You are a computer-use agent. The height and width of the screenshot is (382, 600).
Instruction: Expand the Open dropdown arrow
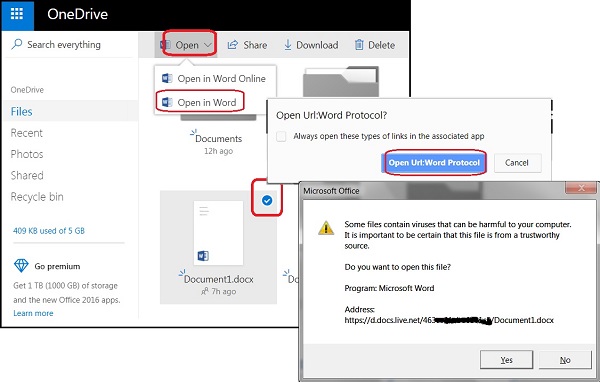click(208, 45)
